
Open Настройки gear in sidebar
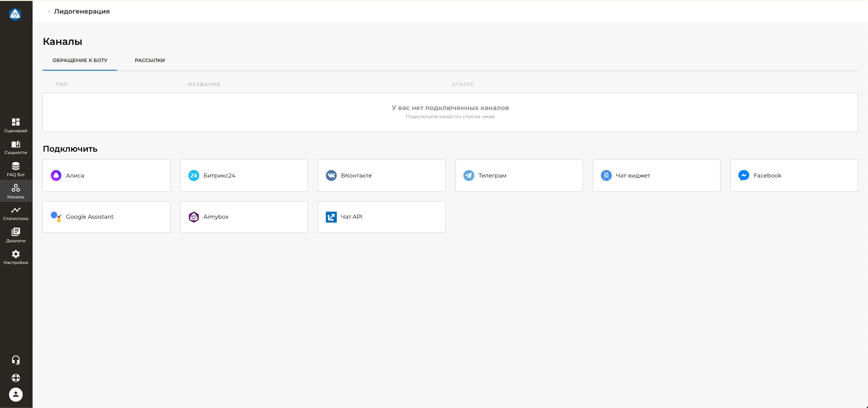pos(16,257)
